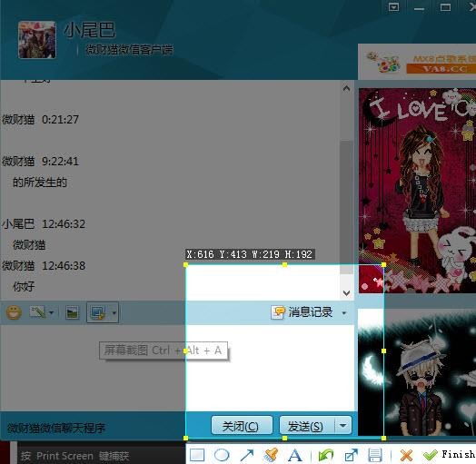This screenshot has width=476, height=464.
Task: Select the rectangle drawing tool
Action: (x=197, y=455)
